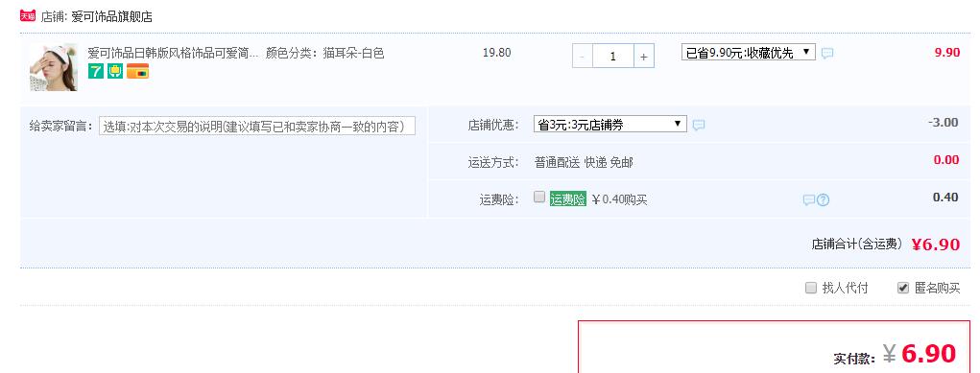Click the store discount amount -3.00
Screen dimensions: 980x373
944,123
